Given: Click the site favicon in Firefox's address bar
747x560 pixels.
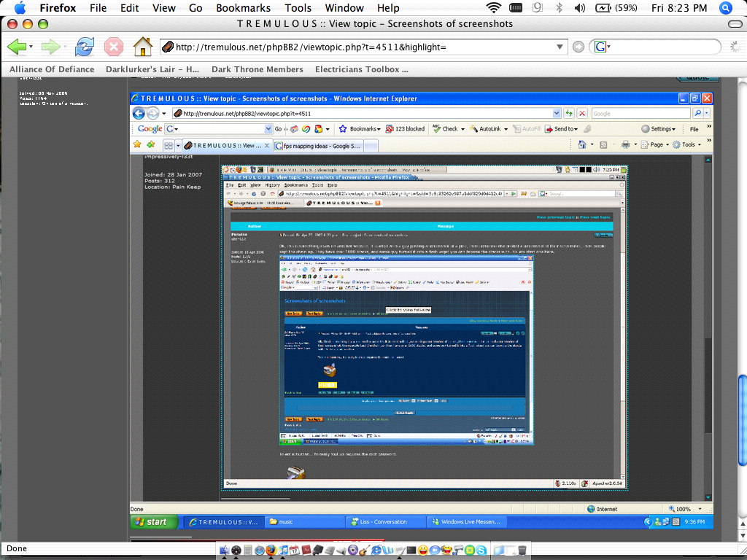Looking at the screenshot, I should (168, 47).
